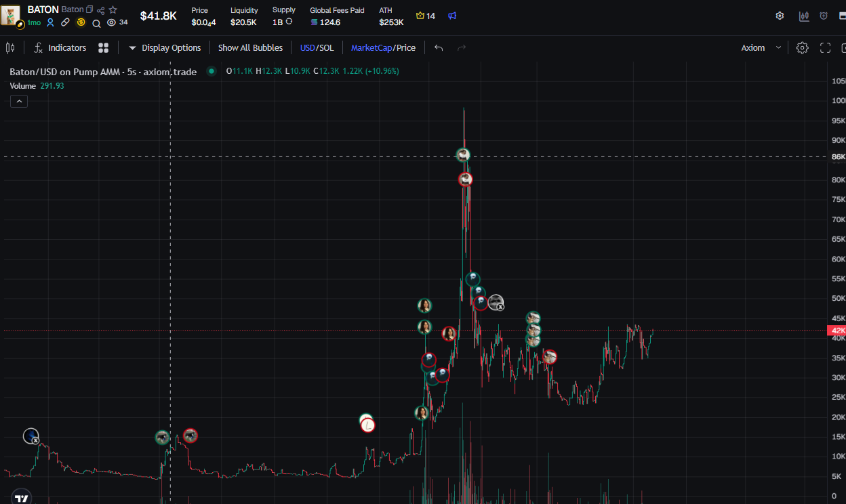Click the red L trader bubble
Image resolution: width=846 pixels, height=504 pixels.
click(367, 425)
